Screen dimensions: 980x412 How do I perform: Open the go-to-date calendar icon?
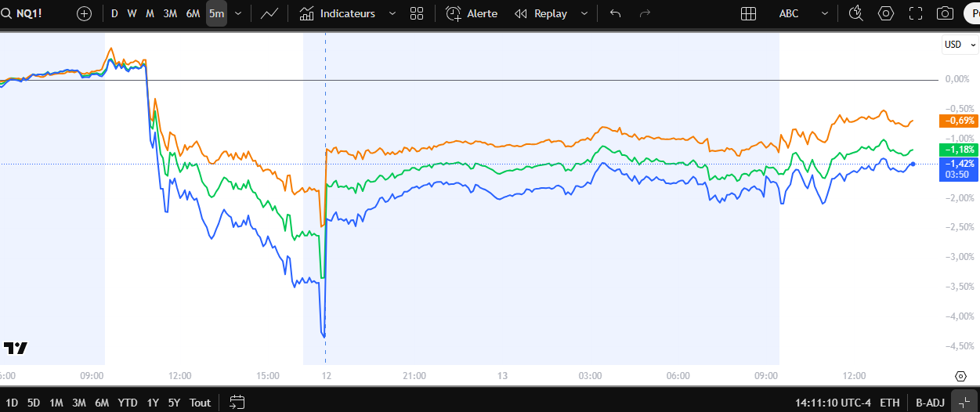coord(237,403)
